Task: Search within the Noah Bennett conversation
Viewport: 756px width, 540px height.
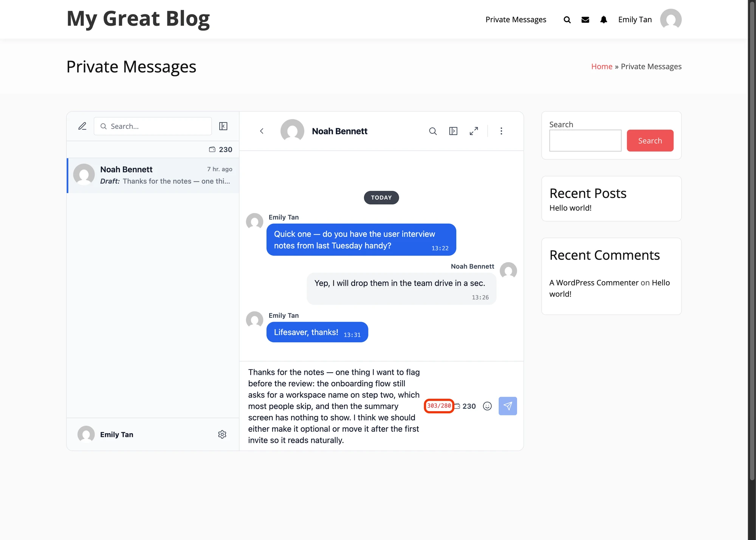Action: pyautogui.click(x=433, y=131)
